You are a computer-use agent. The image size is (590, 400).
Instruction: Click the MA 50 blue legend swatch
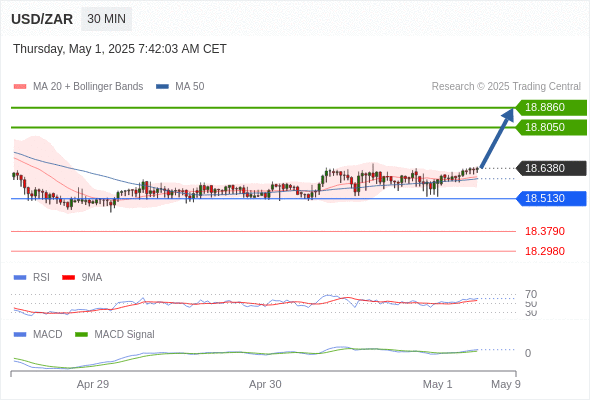[x=162, y=87]
